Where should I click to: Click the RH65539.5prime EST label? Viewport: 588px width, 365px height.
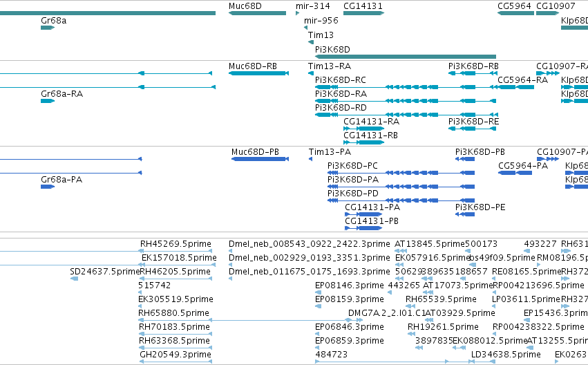click(x=441, y=299)
